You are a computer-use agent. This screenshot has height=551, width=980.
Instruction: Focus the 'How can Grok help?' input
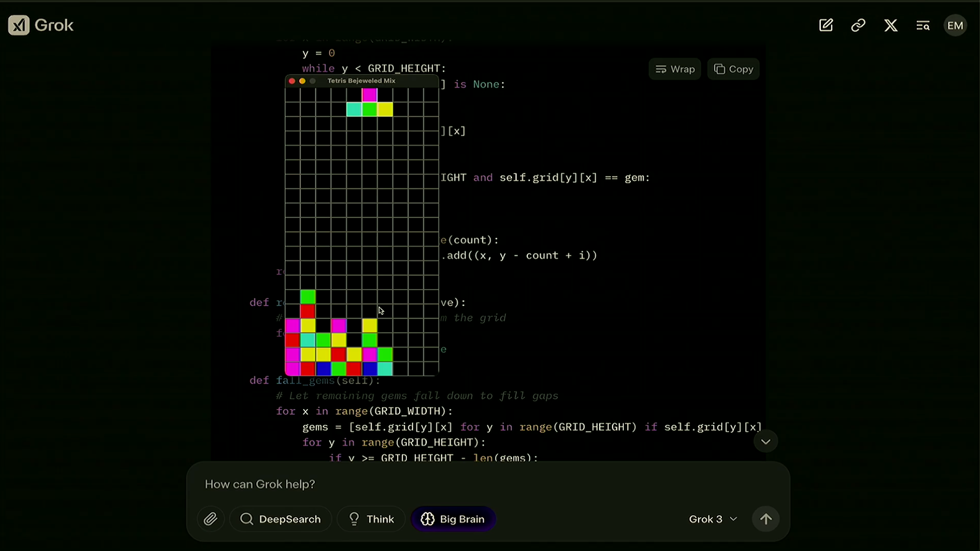[x=488, y=484]
